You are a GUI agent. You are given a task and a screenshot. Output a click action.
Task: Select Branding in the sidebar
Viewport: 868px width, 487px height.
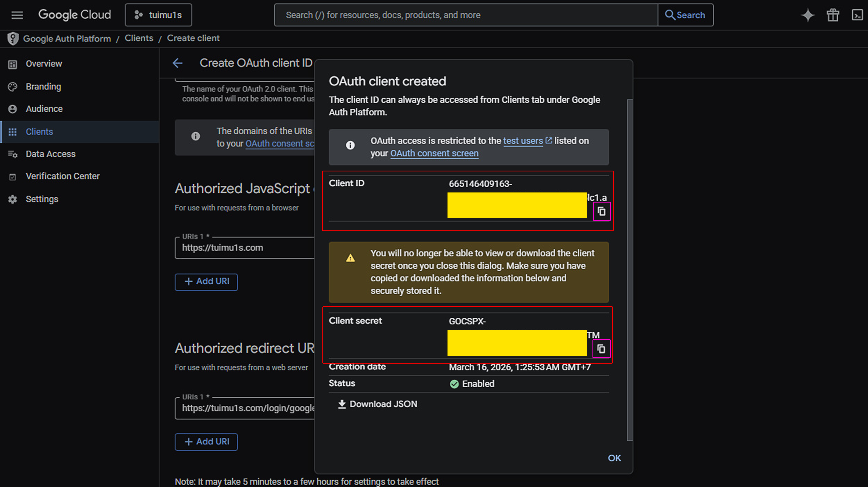point(43,87)
